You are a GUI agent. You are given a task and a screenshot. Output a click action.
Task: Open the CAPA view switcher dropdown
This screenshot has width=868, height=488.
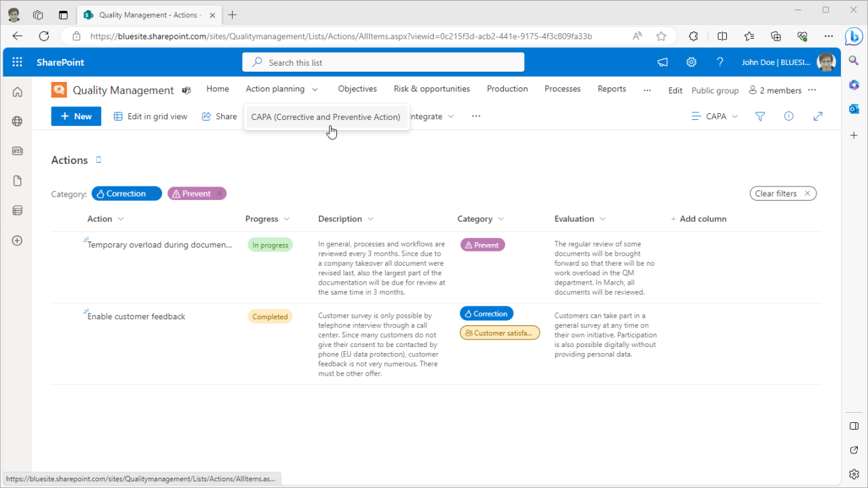pos(715,117)
